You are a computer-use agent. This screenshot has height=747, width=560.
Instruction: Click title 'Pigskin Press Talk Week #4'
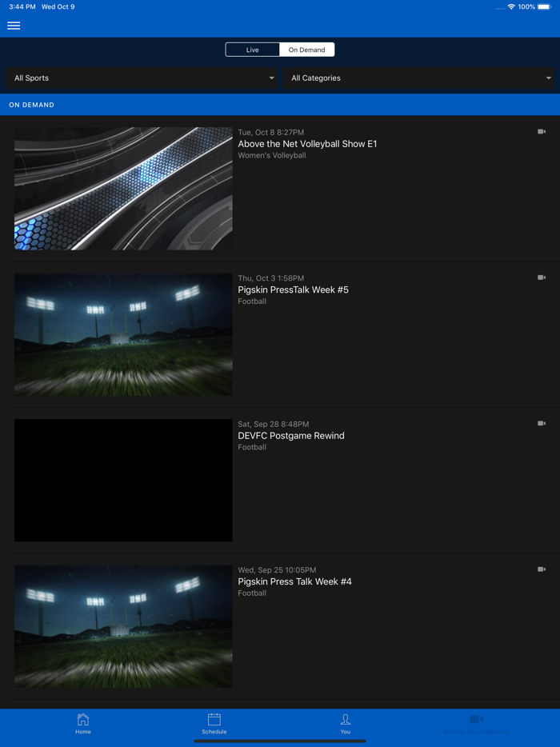coord(294,581)
